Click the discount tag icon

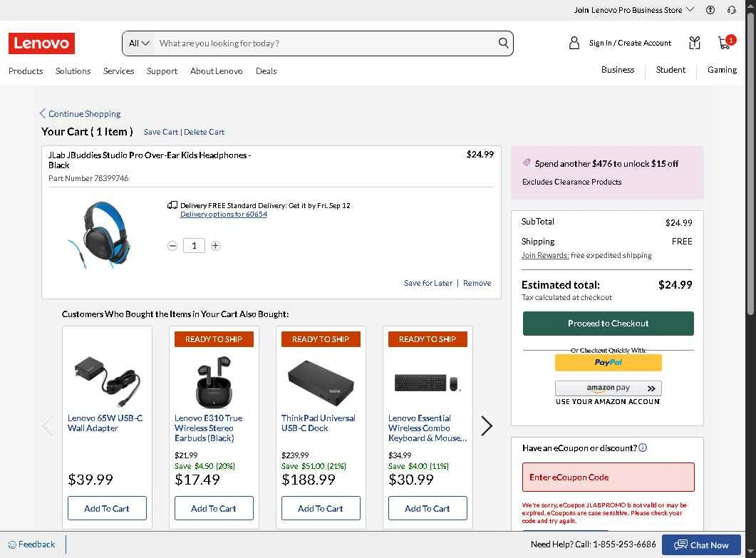point(527,162)
